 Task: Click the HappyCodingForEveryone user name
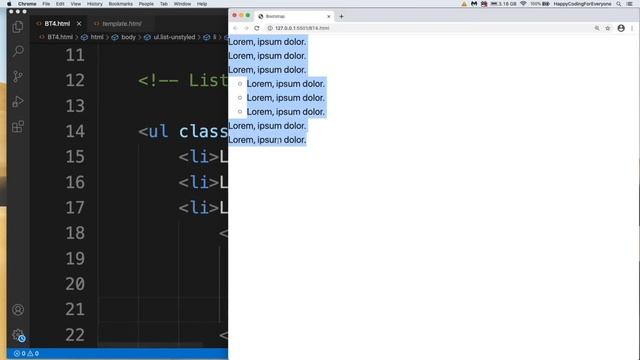[x=582, y=4]
